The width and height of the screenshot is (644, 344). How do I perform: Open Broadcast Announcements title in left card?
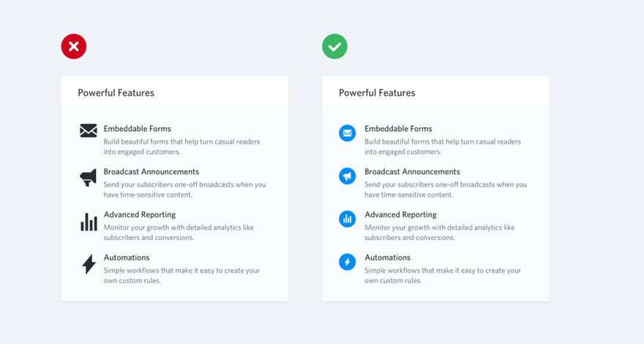pos(151,172)
